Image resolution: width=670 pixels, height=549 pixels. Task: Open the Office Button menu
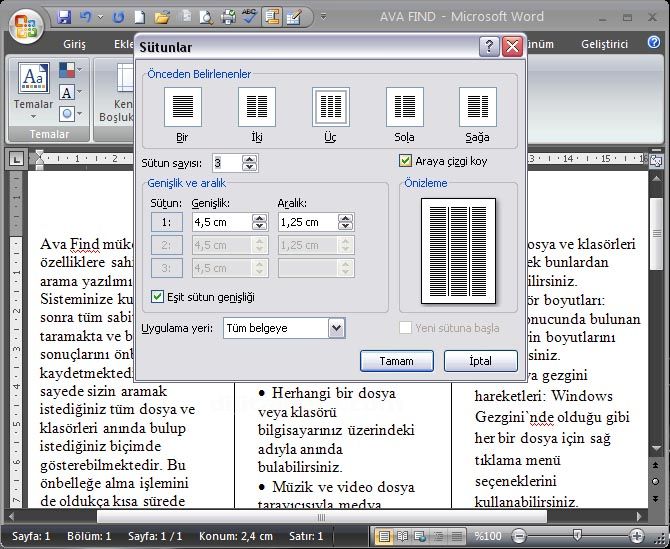pos(26,26)
